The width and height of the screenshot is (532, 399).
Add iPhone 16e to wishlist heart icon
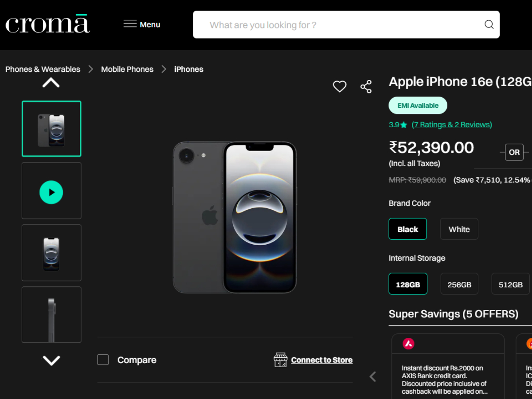click(340, 86)
